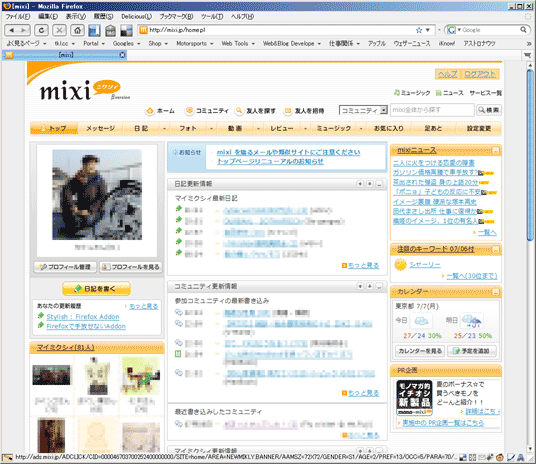Click the プロフィールを見る button
Image resolution: width=536 pixels, height=464 pixels.
click(x=131, y=267)
